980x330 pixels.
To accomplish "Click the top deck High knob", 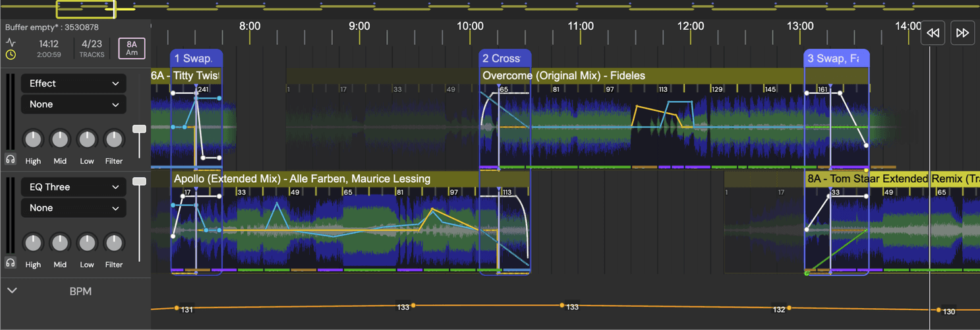I will coord(33,139).
